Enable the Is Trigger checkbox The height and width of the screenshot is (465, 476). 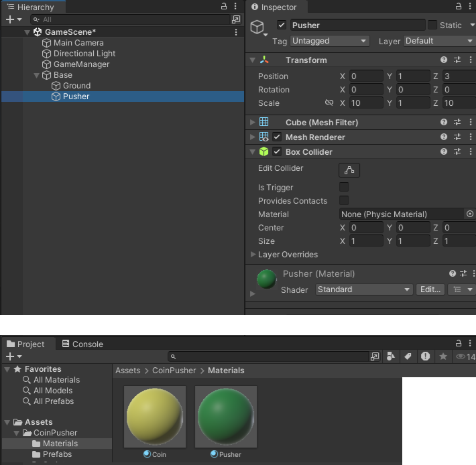point(344,188)
